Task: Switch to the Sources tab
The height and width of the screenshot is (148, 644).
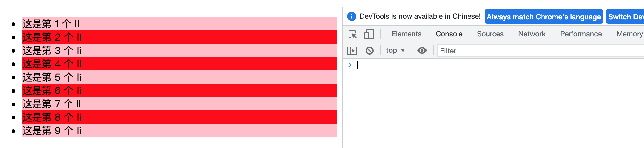Action: click(490, 34)
